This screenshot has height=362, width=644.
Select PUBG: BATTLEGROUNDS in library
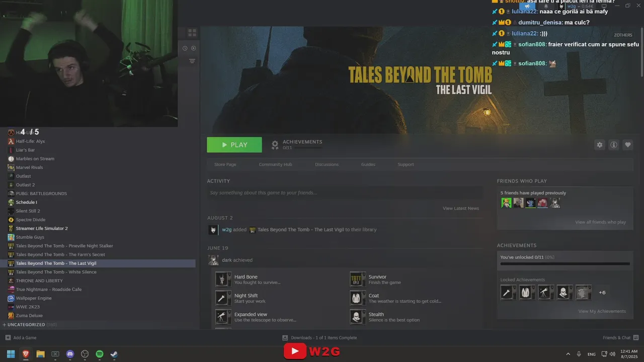(x=41, y=194)
